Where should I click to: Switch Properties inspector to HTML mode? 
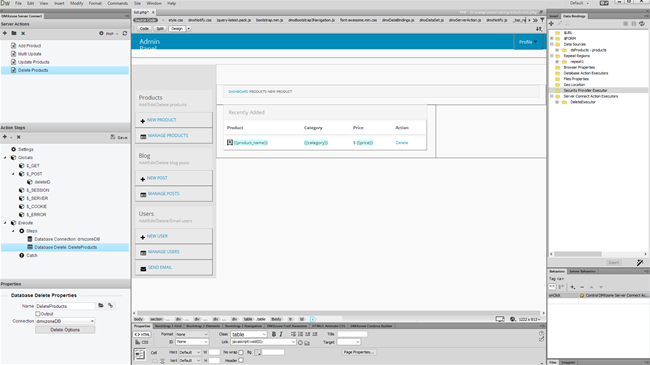[142, 334]
